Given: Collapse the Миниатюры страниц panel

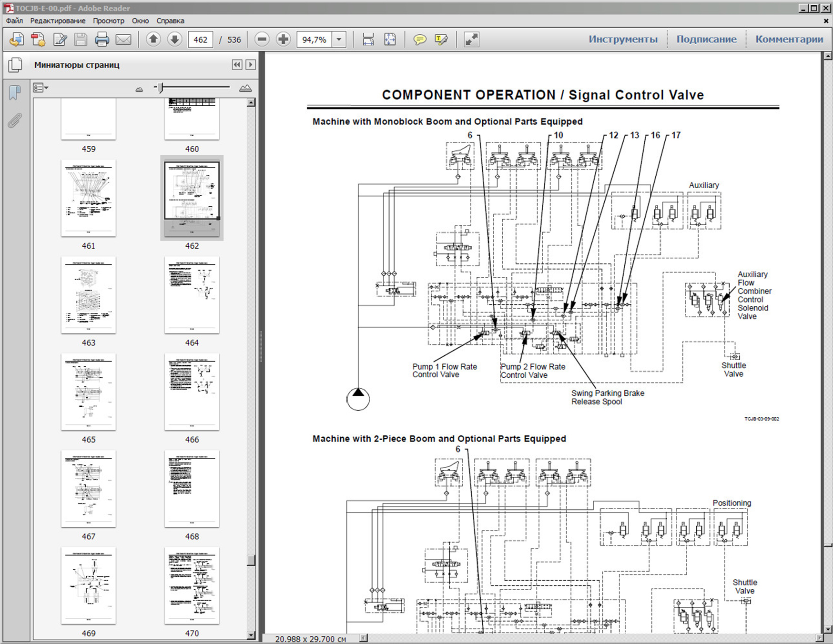Looking at the screenshot, I should point(237,65).
